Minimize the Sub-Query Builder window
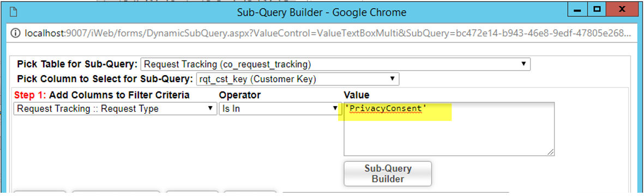 pos(577,10)
